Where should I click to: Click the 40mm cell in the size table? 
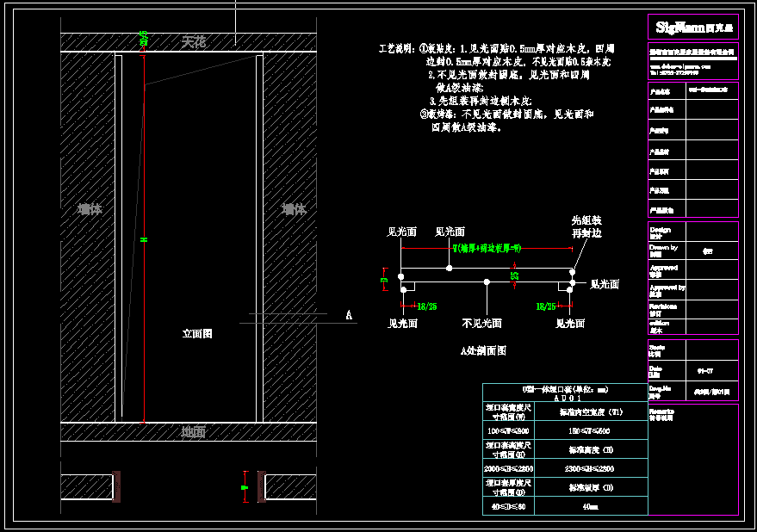point(590,507)
